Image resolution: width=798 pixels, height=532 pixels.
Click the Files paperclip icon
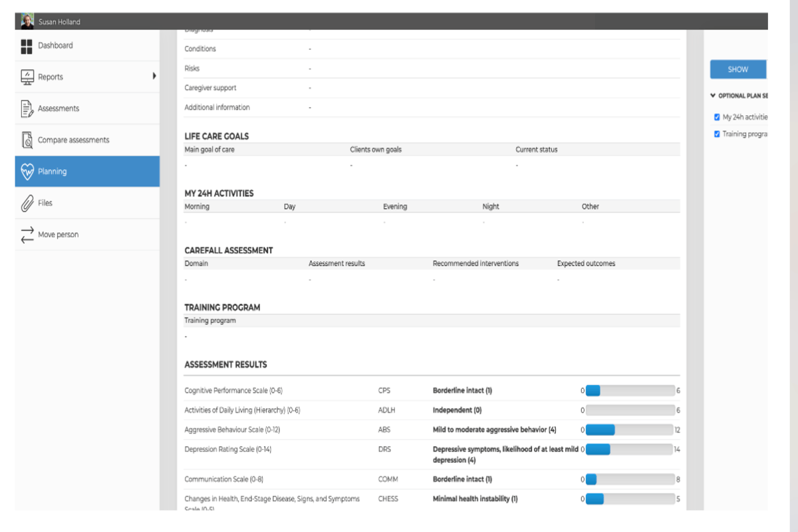(x=27, y=203)
